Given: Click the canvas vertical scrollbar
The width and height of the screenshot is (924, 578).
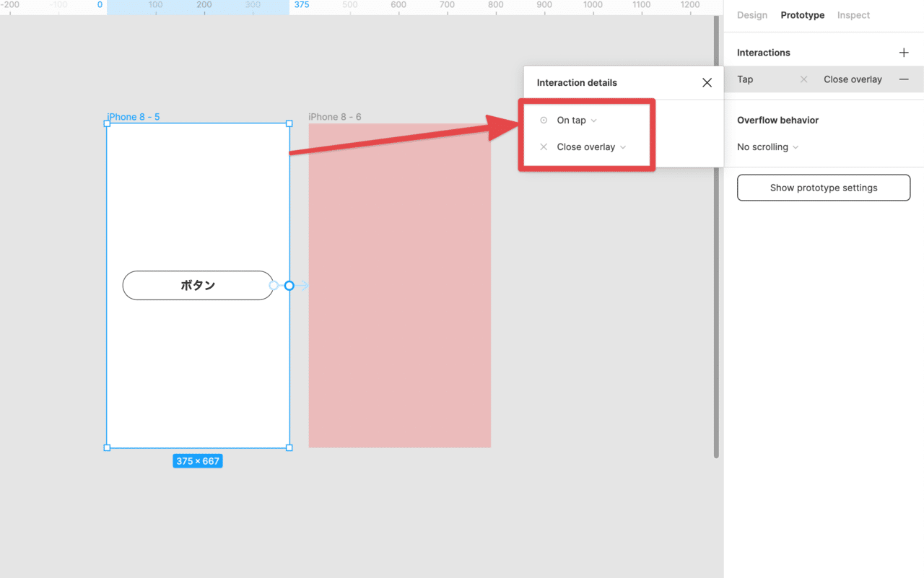Looking at the screenshot, I should coord(716,238).
